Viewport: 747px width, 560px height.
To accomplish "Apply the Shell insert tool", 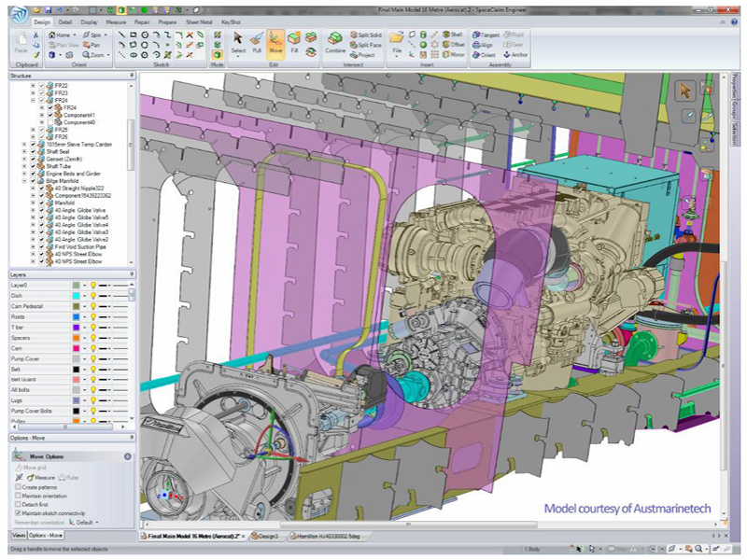I will click(x=453, y=35).
